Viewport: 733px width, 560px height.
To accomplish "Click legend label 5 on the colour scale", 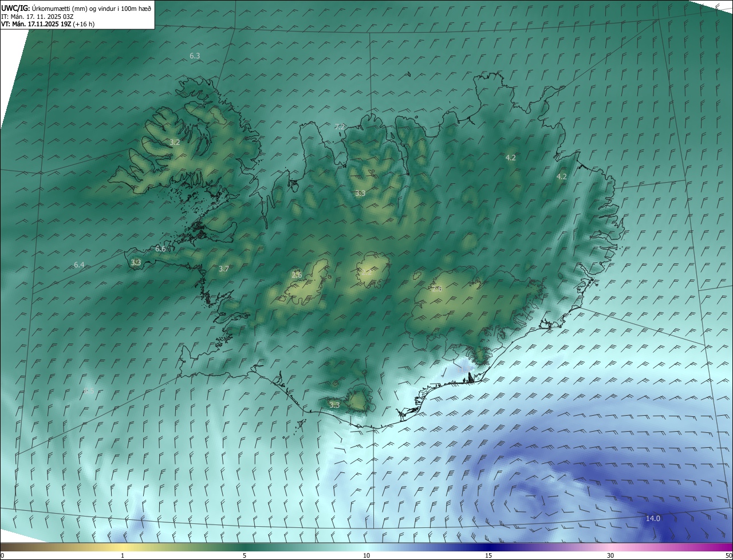I will 245,556.
